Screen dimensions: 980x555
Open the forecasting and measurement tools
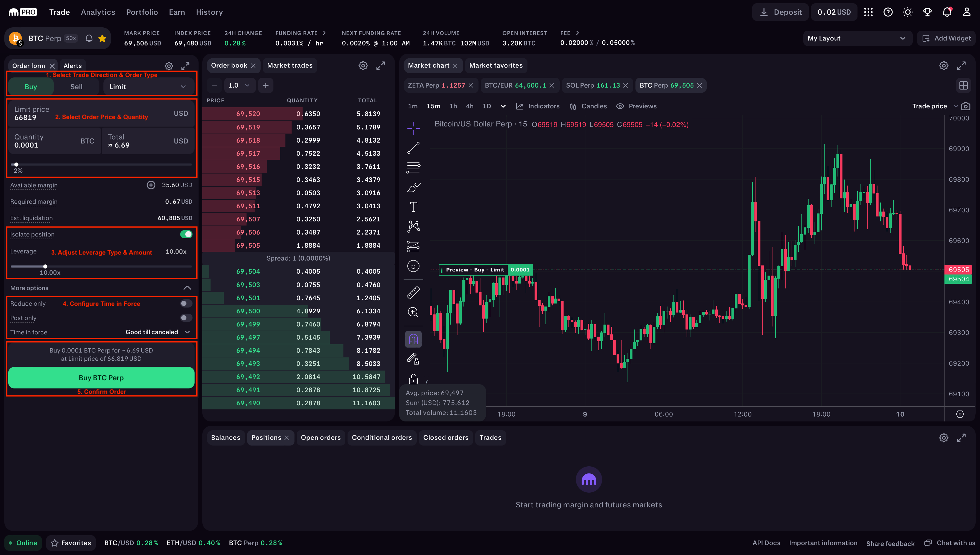tap(413, 247)
